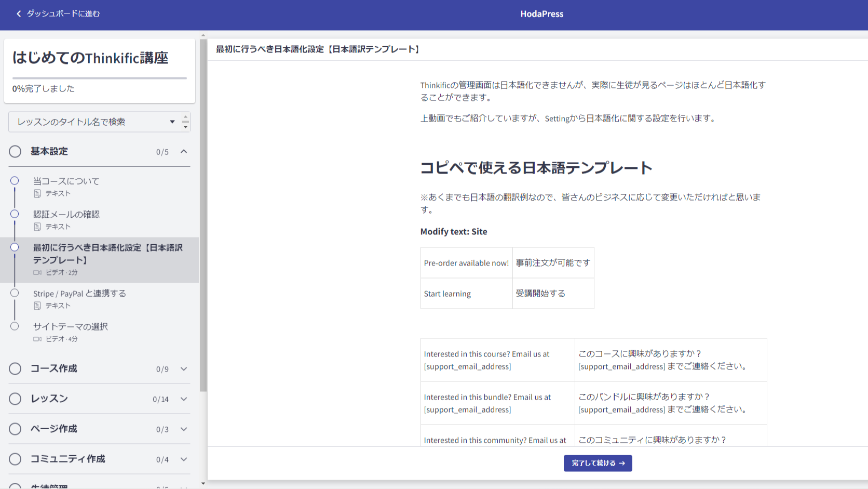
Task: Click sidebar scrollbar down arrow
Action: 203,484
